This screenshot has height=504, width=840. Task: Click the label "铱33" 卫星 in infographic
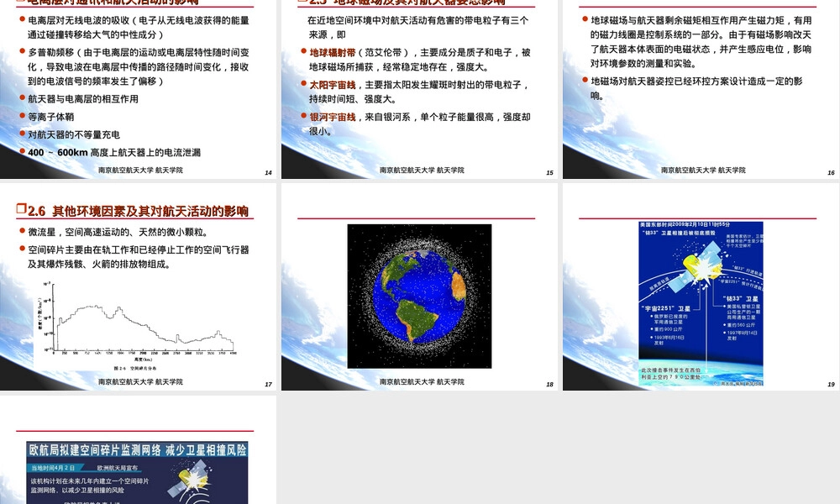(741, 299)
